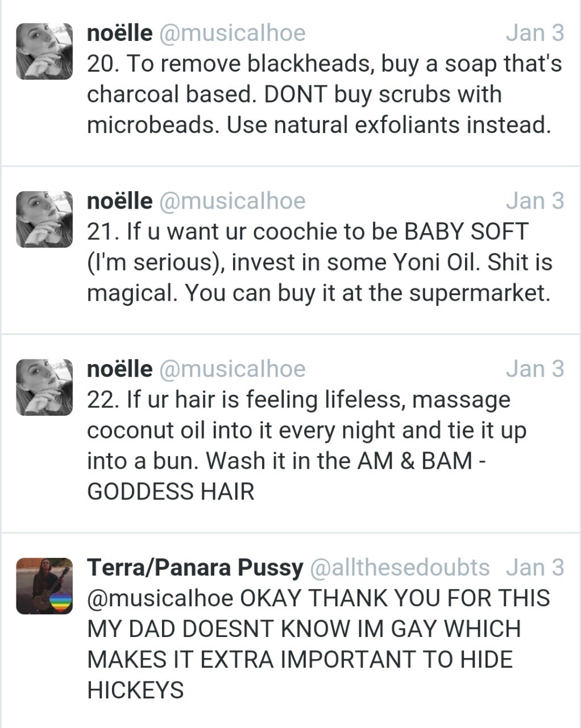Image resolution: width=581 pixels, height=728 pixels.
Task: Click the @musicalhoe handle above tweet 22
Action: (x=232, y=369)
